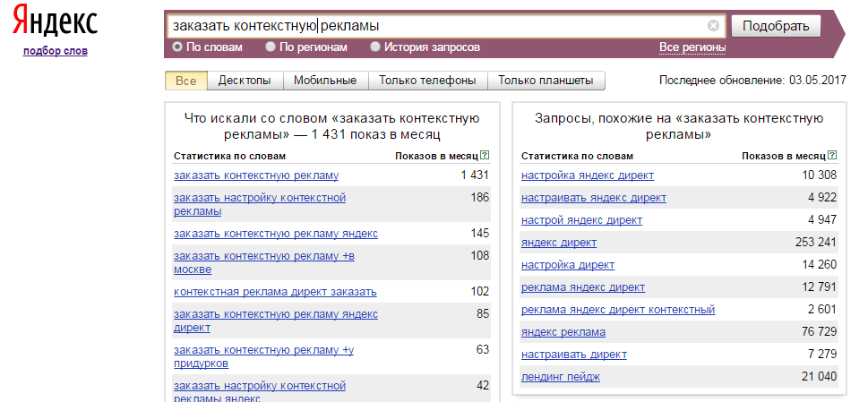Click the Подобрать button
This screenshot has height=402, width=868.
pyautogui.click(x=776, y=25)
